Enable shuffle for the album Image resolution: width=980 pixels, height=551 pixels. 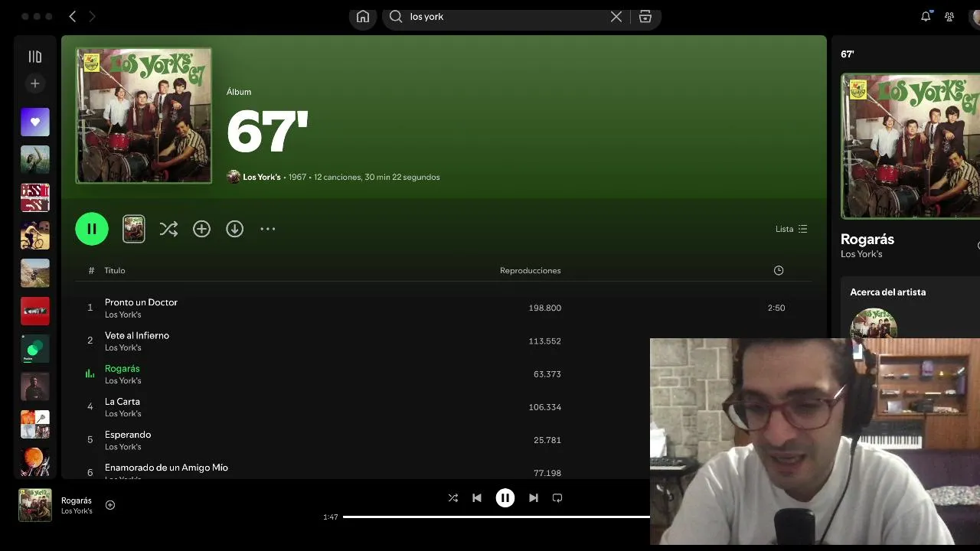pyautogui.click(x=168, y=229)
